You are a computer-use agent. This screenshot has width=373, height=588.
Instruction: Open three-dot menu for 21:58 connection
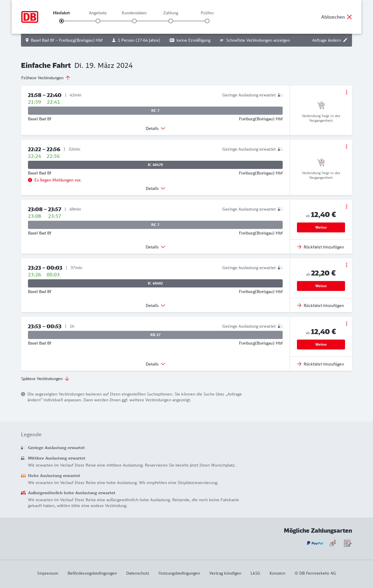346,92
